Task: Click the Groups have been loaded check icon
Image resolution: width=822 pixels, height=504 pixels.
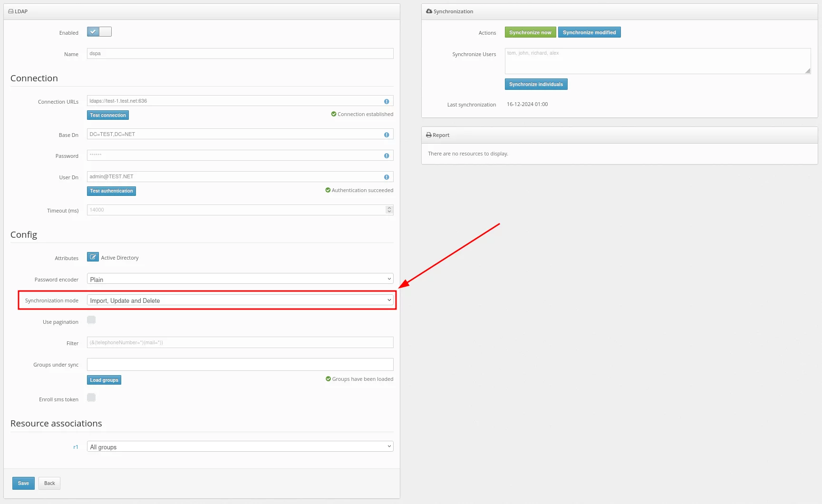Action: click(x=328, y=379)
